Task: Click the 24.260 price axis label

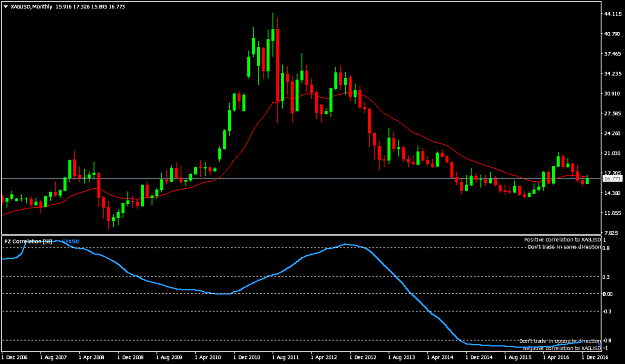Action: (x=613, y=133)
